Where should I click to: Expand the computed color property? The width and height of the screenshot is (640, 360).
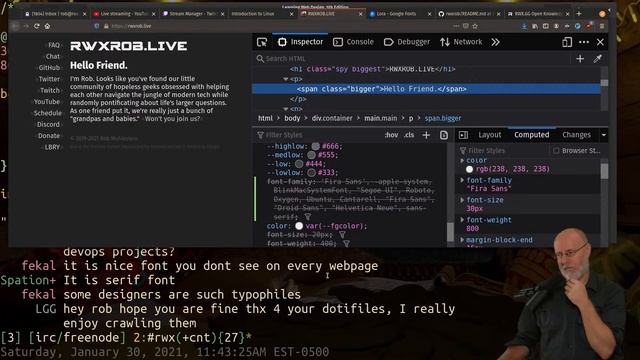point(462,160)
